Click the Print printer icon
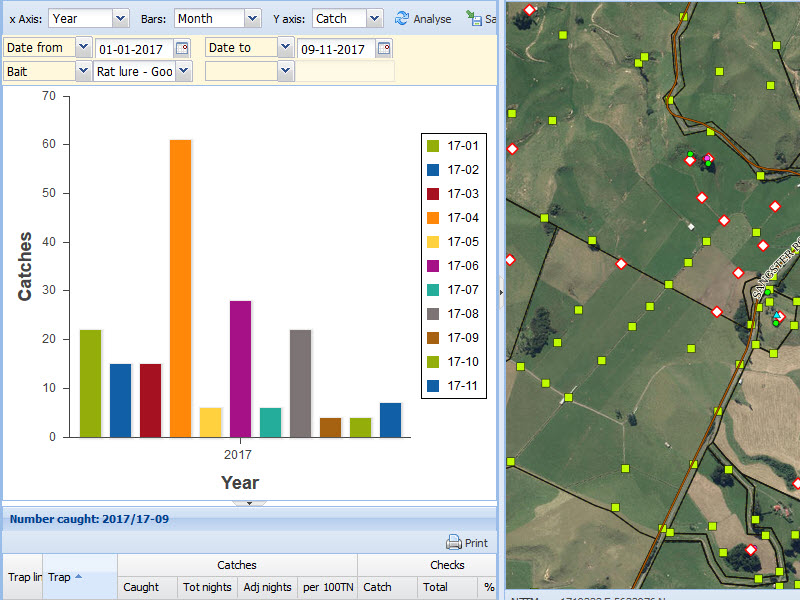This screenshot has width=800, height=600. click(454, 543)
